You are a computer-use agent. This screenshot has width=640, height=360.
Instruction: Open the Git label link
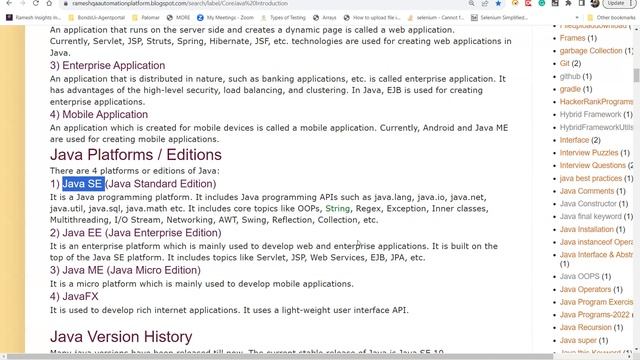click(x=564, y=63)
